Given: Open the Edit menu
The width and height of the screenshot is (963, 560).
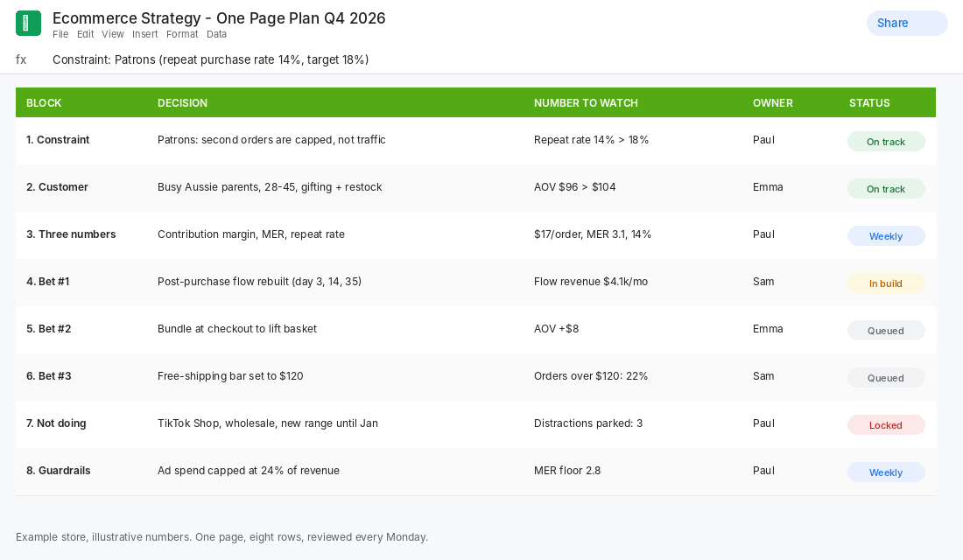Looking at the screenshot, I should coord(86,34).
